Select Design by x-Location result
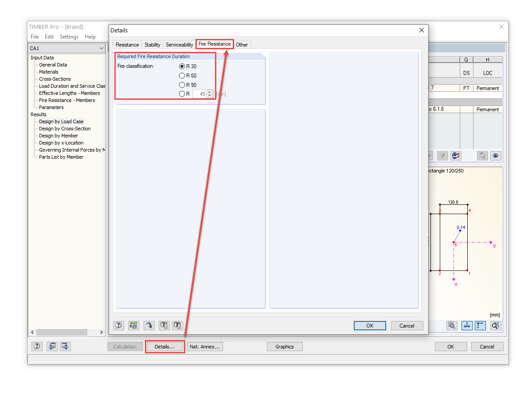 61,143
